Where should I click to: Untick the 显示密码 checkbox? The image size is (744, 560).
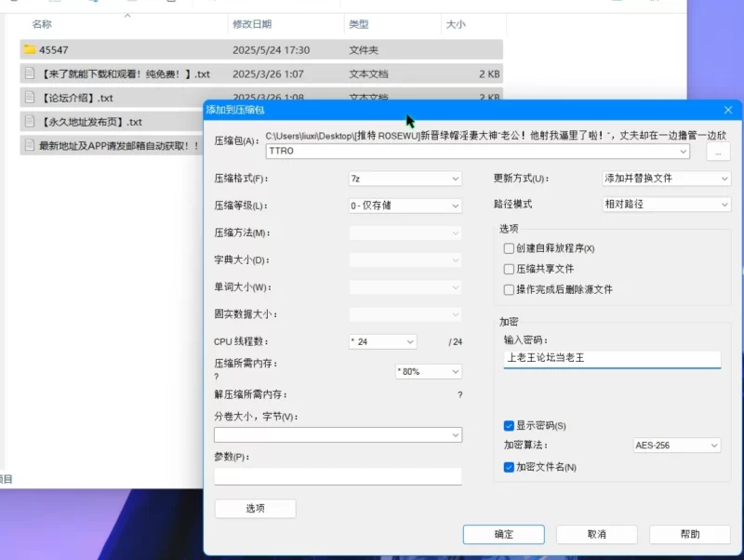click(x=509, y=426)
